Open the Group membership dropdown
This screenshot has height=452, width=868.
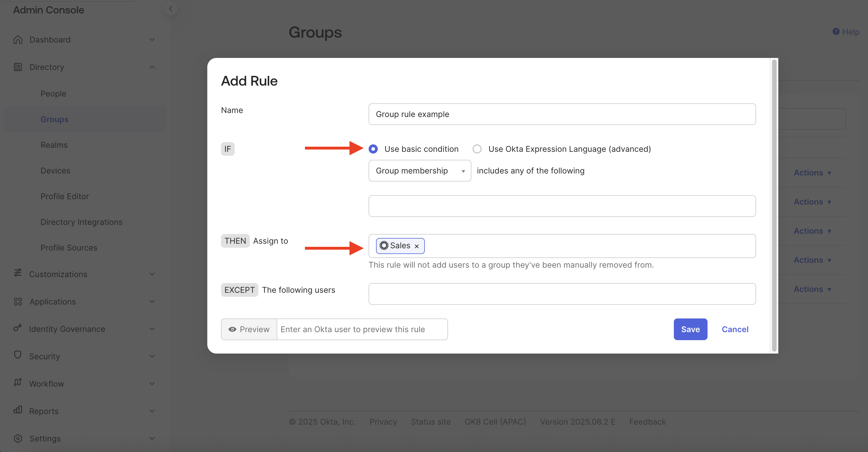[x=419, y=171]
